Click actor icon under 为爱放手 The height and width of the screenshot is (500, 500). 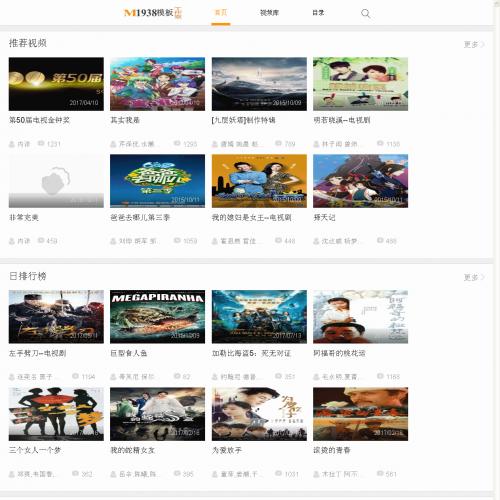[215, 474]
